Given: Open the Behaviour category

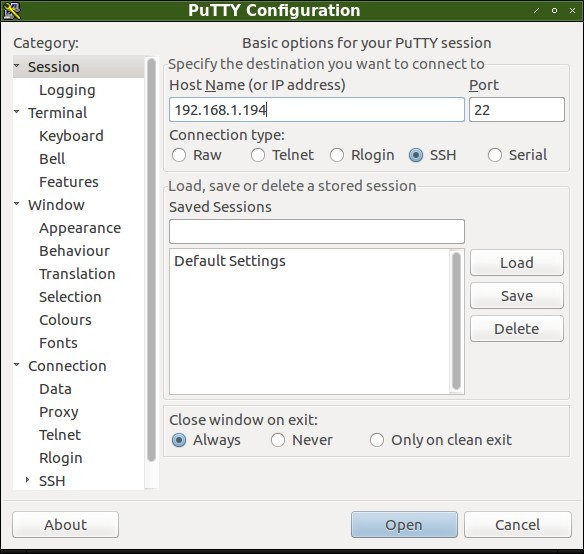Looking at the screenshot, I should pyautogui.click(x=74, y=251).
